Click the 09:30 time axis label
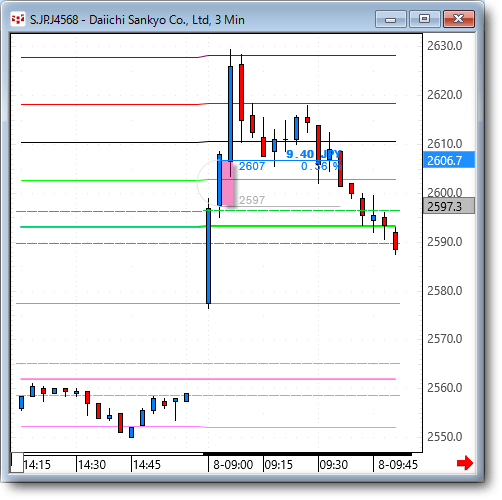 click(333, 464)
